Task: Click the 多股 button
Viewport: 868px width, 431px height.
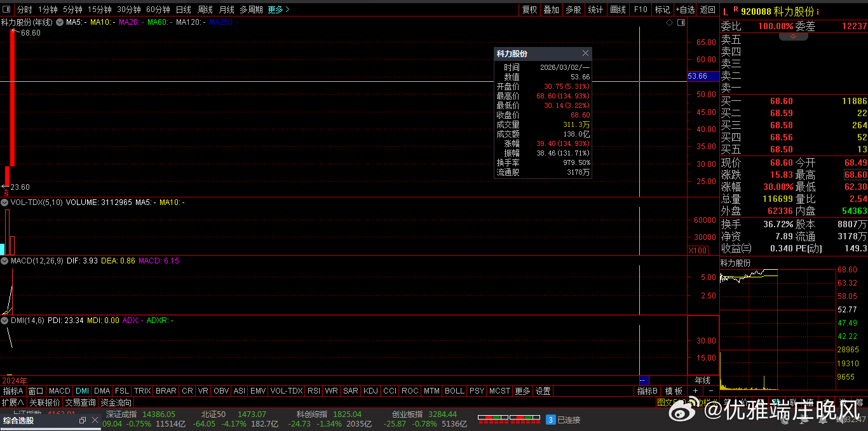Action: pyautogui.click(x=573, y=10)
